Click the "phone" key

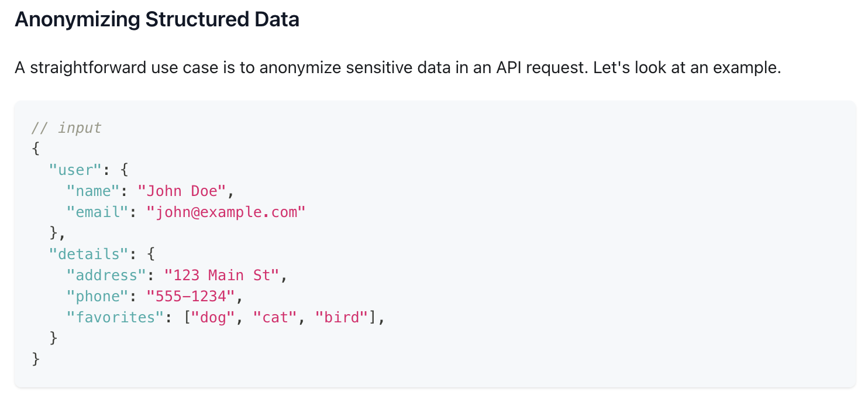(98, 297)
